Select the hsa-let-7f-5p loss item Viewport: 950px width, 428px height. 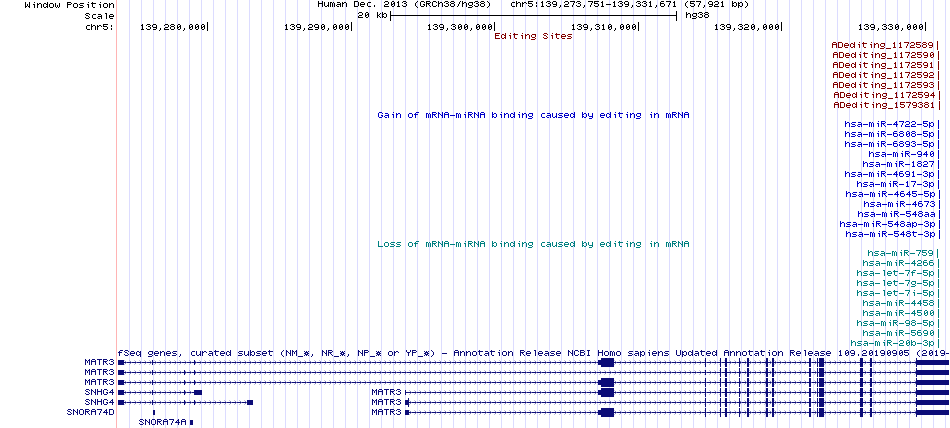895,273
